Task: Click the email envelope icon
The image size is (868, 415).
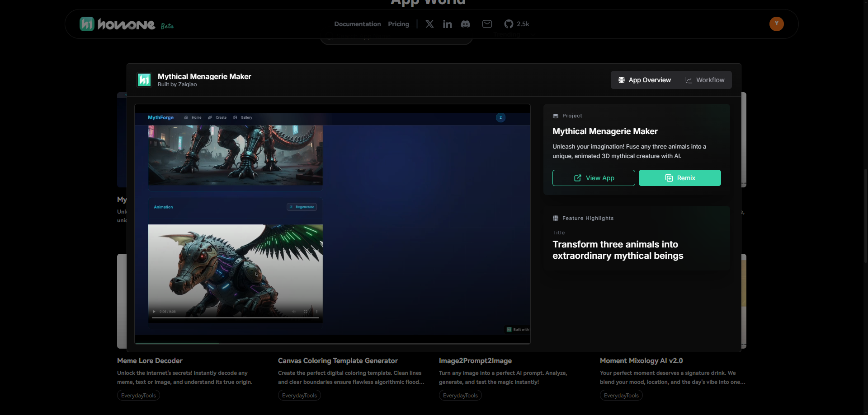Action: pos(487,24)
